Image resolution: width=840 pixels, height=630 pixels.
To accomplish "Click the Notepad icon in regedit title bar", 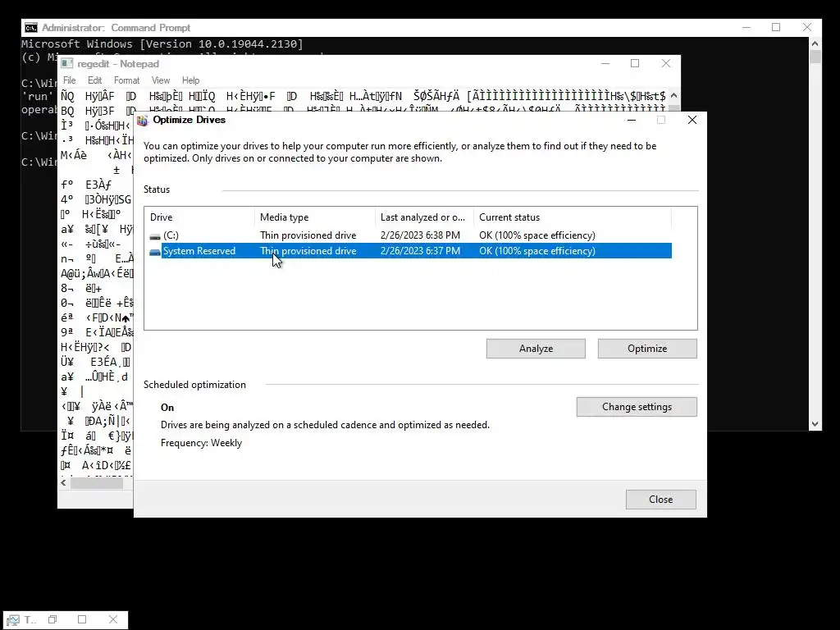I will tap(67, 64).
